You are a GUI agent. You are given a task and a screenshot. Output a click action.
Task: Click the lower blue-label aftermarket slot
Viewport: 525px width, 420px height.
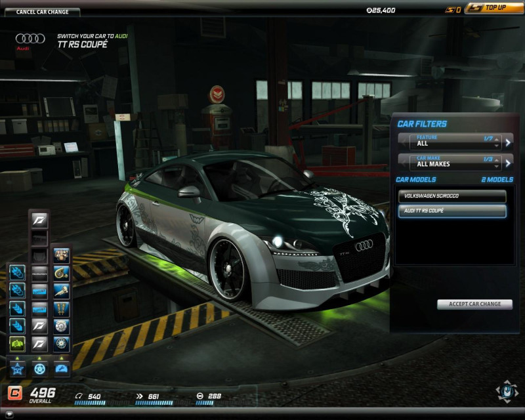coord(39,309)
